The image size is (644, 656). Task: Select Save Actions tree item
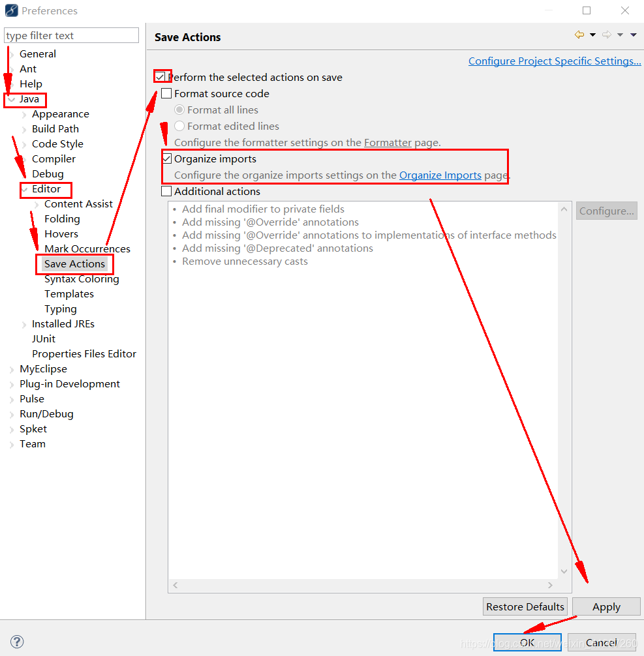pos(74,264)
